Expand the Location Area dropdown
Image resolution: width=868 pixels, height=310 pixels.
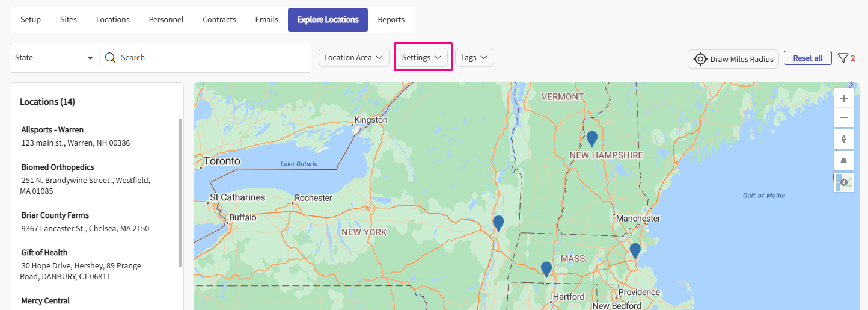tap(353, 58)
